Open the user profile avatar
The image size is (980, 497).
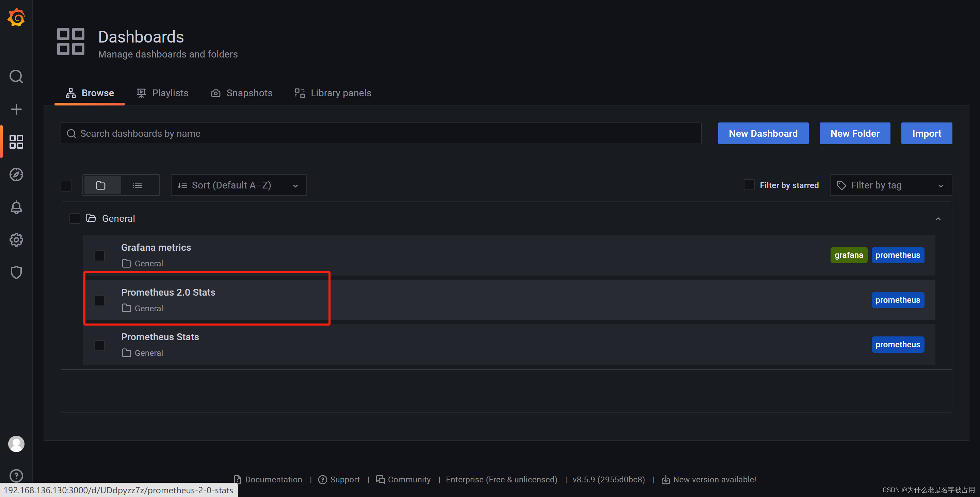pyautogui.click(x=16, y=444)
